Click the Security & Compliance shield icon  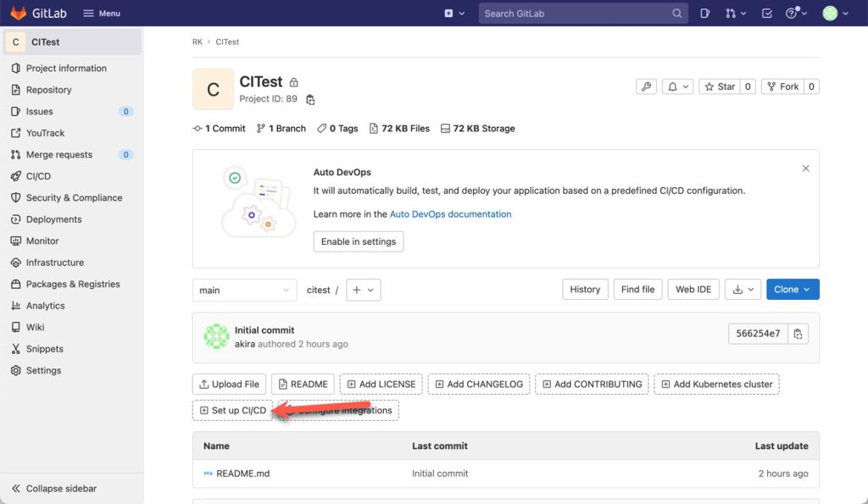tap(15, 197)
